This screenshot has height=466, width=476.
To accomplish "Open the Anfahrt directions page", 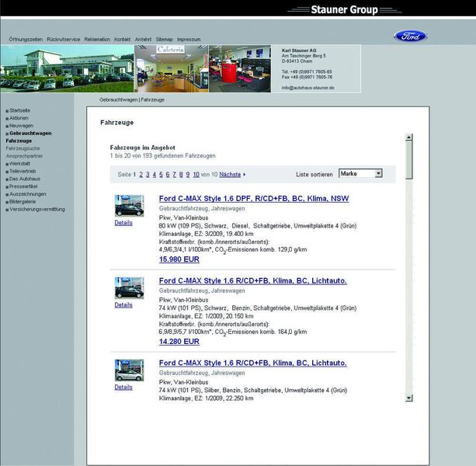I will pos(143,40).
